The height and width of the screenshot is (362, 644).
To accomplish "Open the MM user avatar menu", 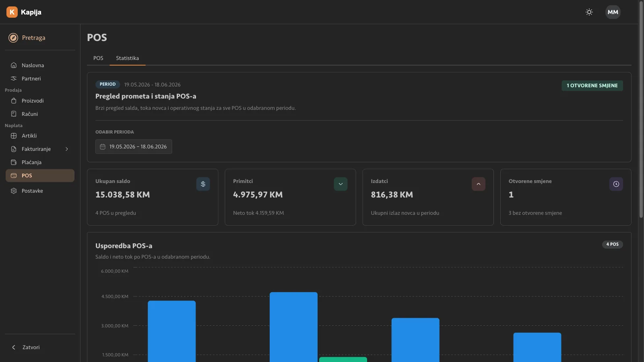I will pos(613,12).
